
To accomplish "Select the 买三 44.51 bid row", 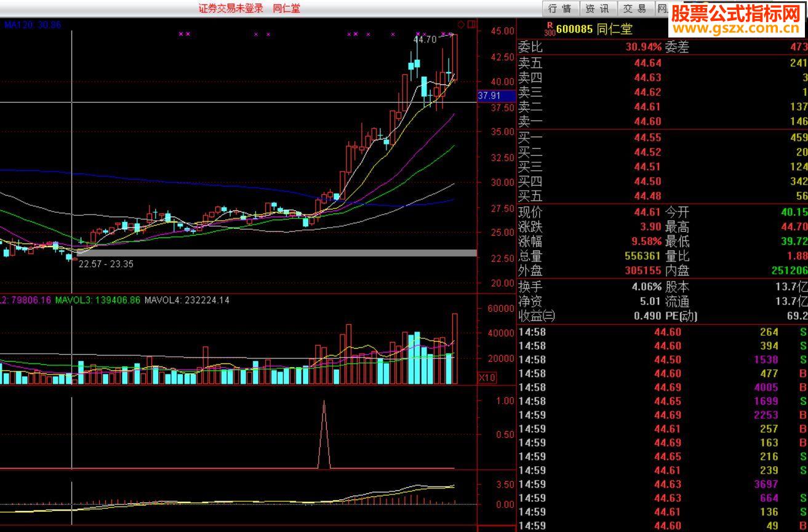I will click(x=663, y=167).
